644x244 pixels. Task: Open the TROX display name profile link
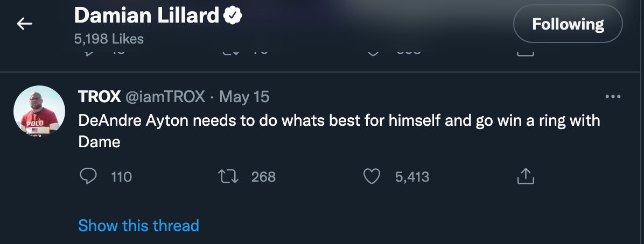tap(99, 97)
